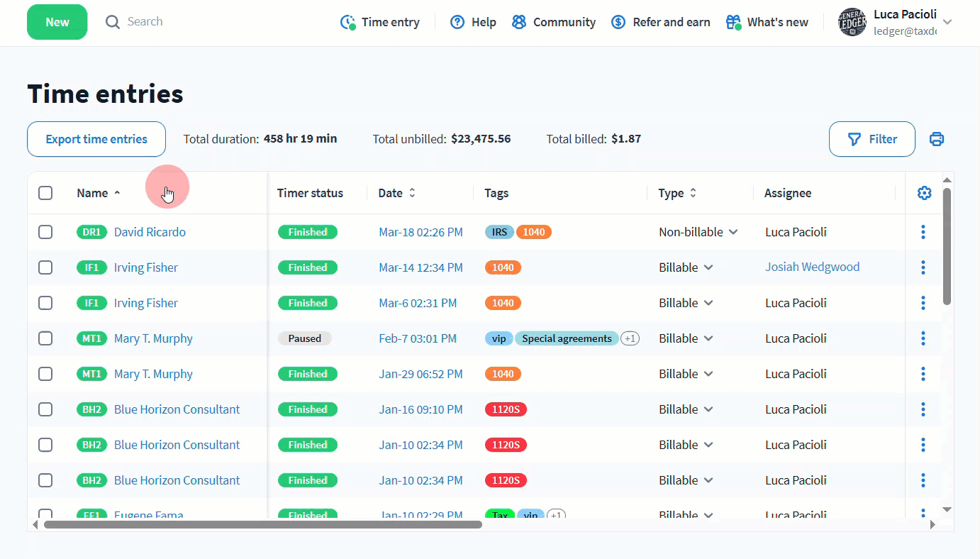The height and width of the screenshot is (559, 980).
Task: Select checkbox for Jan-16 Blue Horizon entry
Action: click(x=45, y=409)
